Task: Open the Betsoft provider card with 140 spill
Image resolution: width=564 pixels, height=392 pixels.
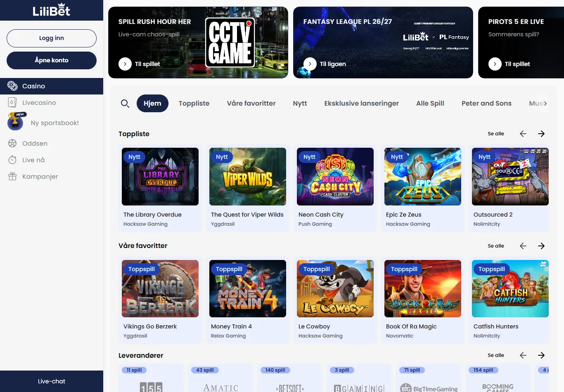Action: 290,378
